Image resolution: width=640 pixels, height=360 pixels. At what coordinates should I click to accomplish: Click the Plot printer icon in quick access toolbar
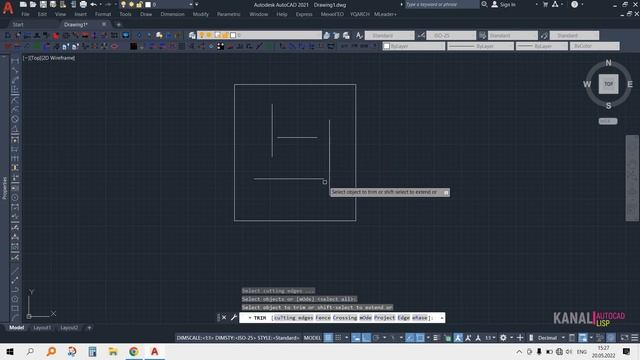pyautogui.click(x=83, y=4)
